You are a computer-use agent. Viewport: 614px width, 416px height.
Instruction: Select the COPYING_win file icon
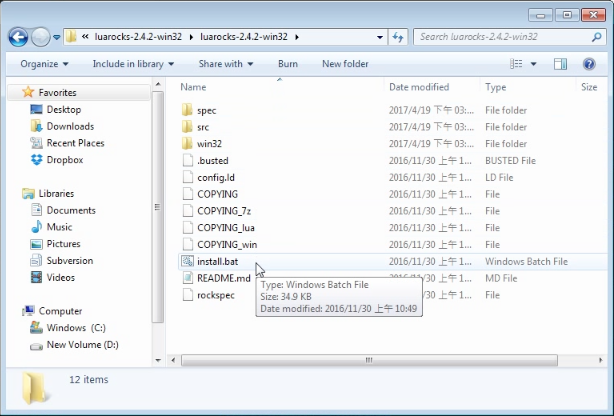[188, 245]
